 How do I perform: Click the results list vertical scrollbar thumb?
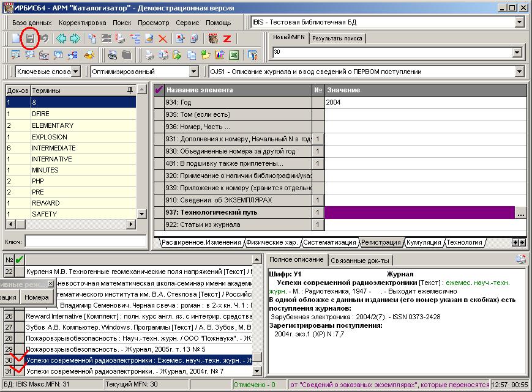pos(257,357)
